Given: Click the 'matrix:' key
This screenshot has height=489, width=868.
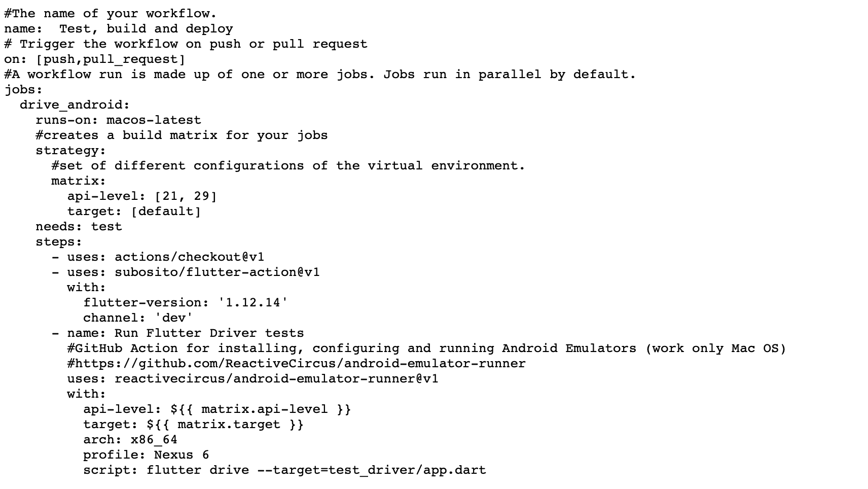Looking at the screenshot, I should point(79,181).
